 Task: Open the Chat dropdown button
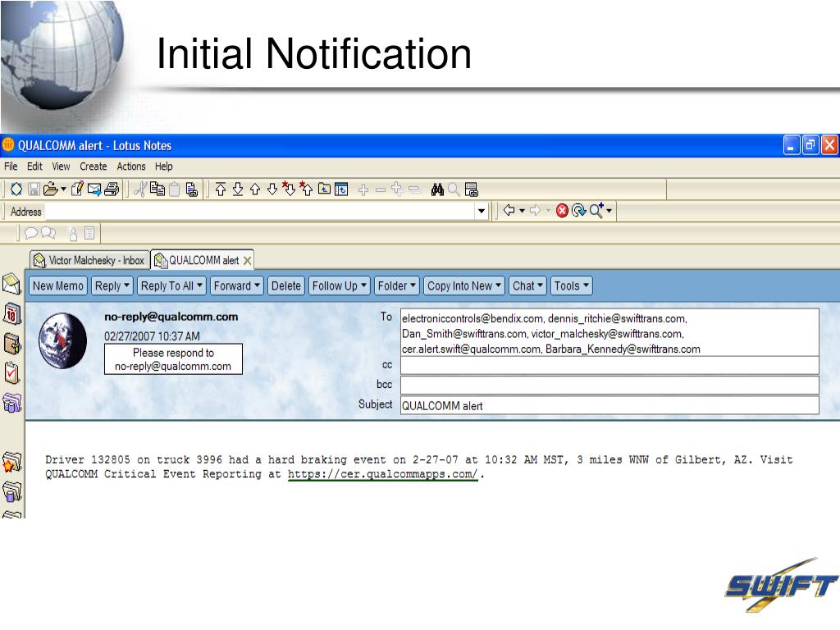tap(527, 286)
